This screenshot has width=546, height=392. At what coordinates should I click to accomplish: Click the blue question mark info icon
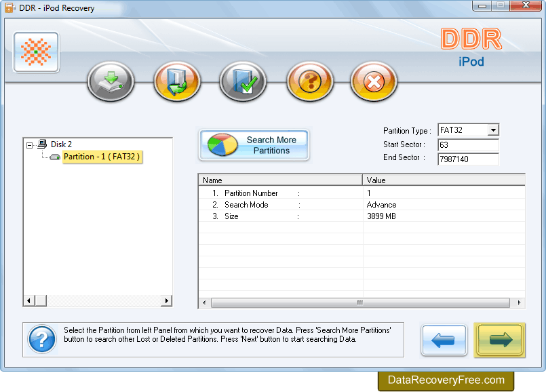(42, 339)
